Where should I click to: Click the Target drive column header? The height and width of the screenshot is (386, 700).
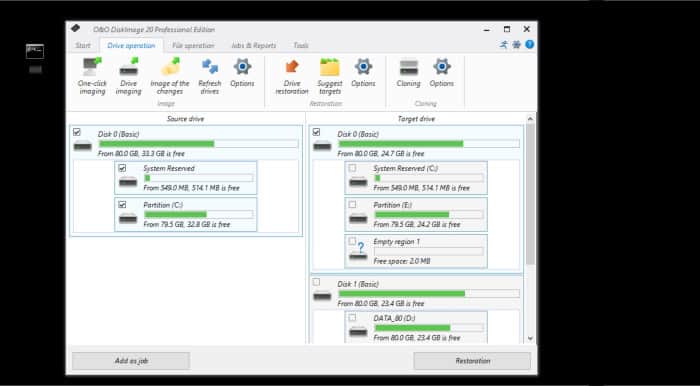coord(416,119)
